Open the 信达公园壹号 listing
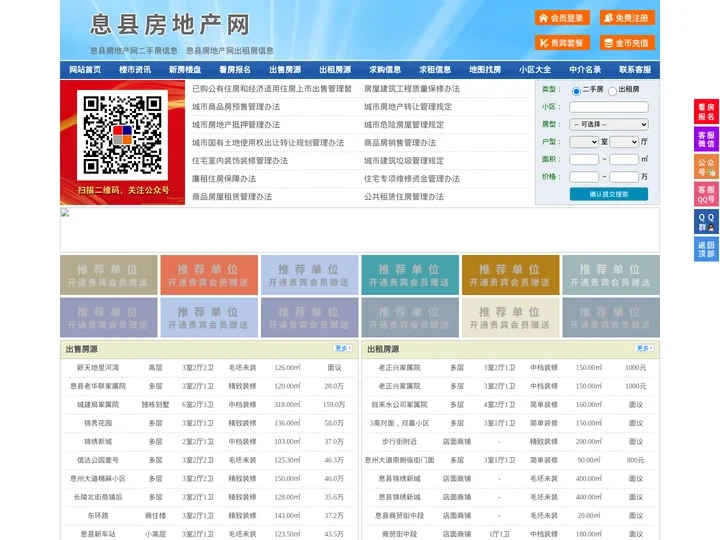 98,460
